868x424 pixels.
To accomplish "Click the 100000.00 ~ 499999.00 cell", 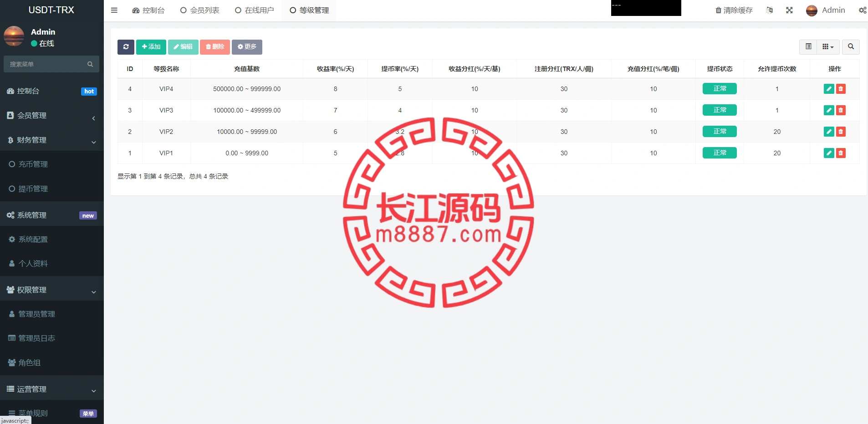I will 247,110.
